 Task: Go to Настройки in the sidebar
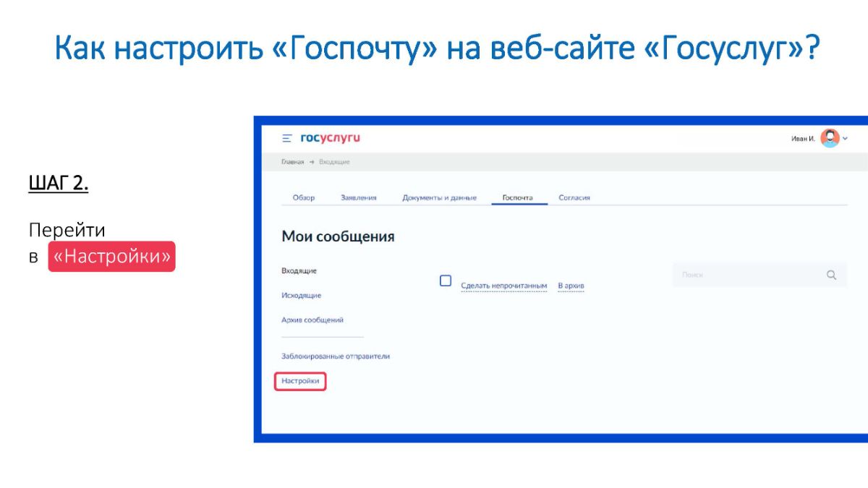pos(300,381)
